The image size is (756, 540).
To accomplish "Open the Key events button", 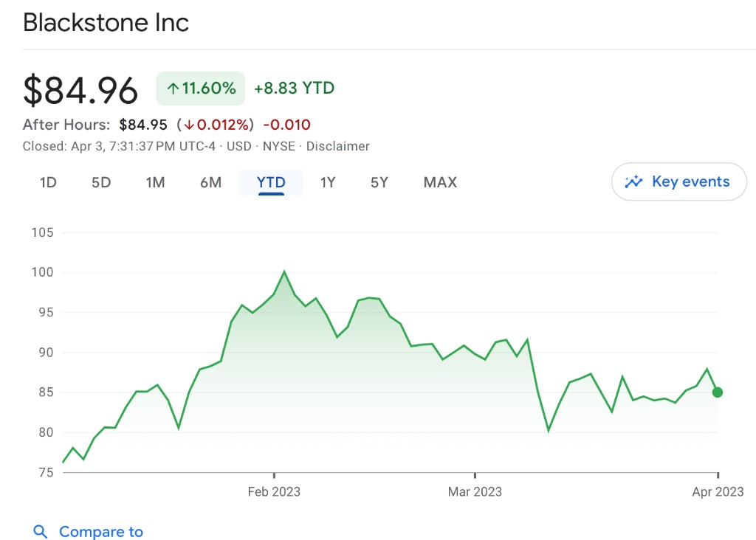I will click(x=678, y=182).
